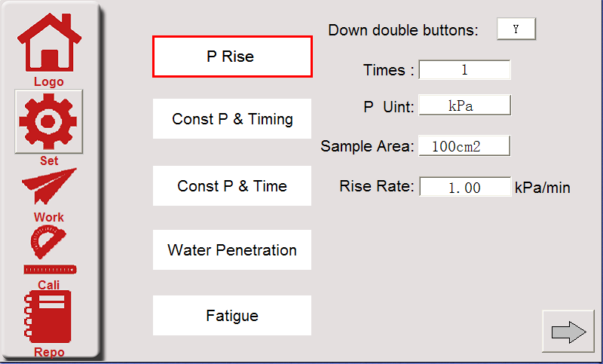
Task: Choose Const P & Time mode
Action: click(x=232, y=186)
